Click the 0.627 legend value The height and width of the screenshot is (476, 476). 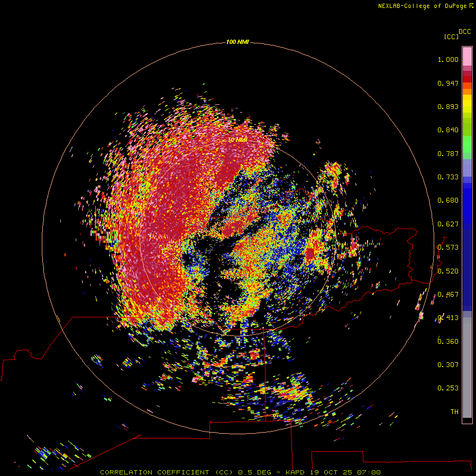coord(448,224)
